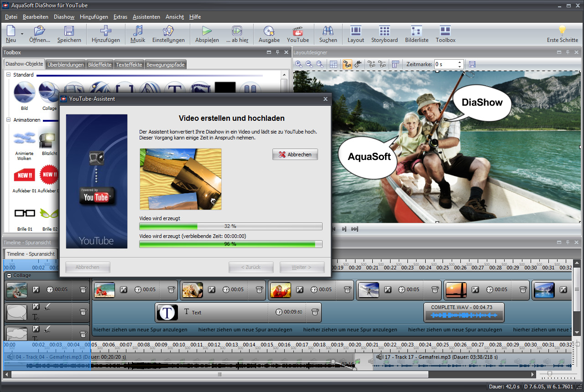Click zoom in icon in Layoutdesigner
Viewport: 584px width, 392px height.
[x=299, y=64]
